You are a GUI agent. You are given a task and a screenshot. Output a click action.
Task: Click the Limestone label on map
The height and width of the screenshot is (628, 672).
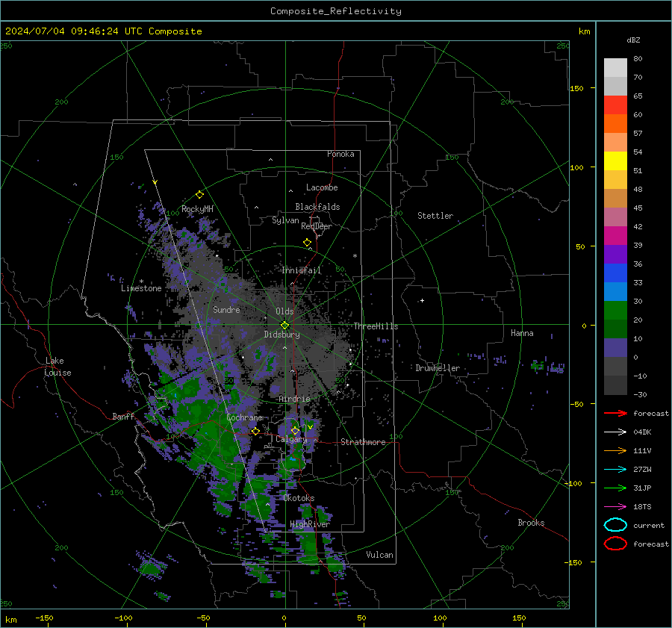click(141, 288)
